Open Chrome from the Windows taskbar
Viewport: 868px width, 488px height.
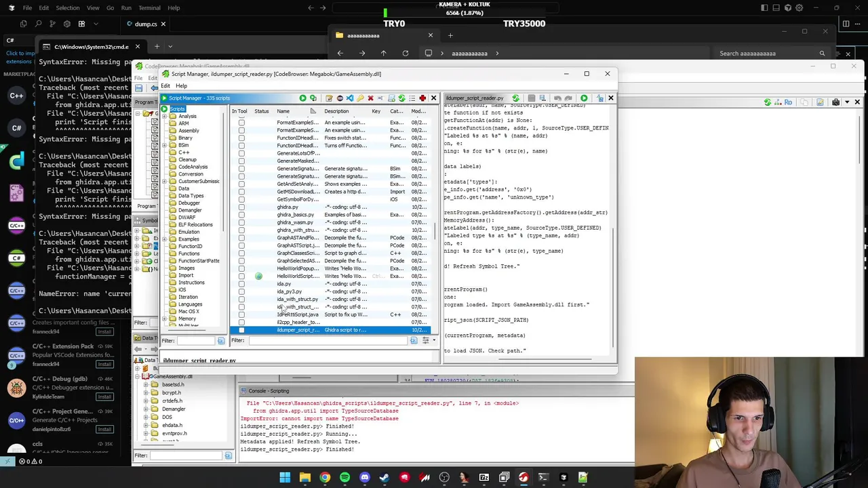click(x=325, y=477)
